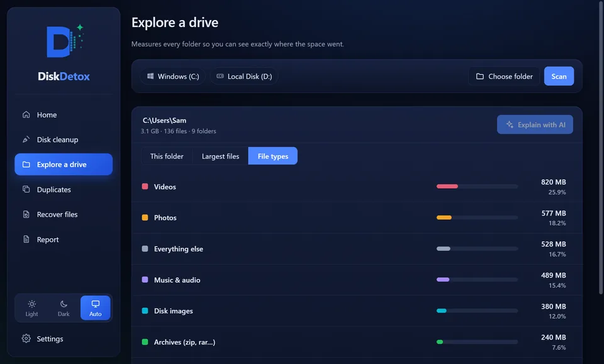Open Disk cleanup from the sidebar

pyautogui.click(x=64, y=140)
